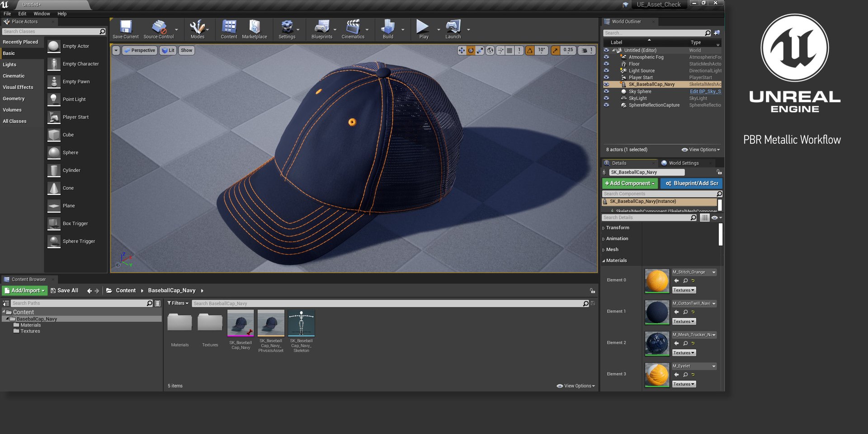Viewport: 868px width, 434px height.
Task: Select the Cube actor icon
Action: coord(54,135)
